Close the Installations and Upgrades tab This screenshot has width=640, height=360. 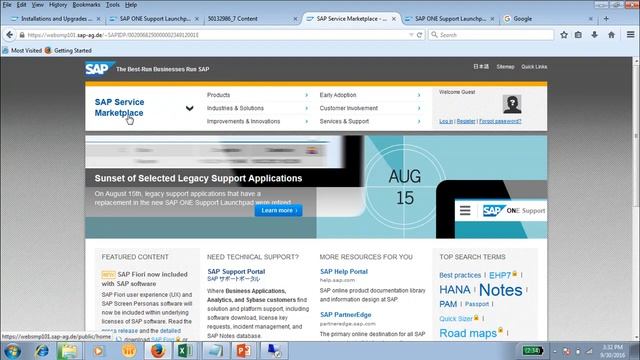point(98,19)
